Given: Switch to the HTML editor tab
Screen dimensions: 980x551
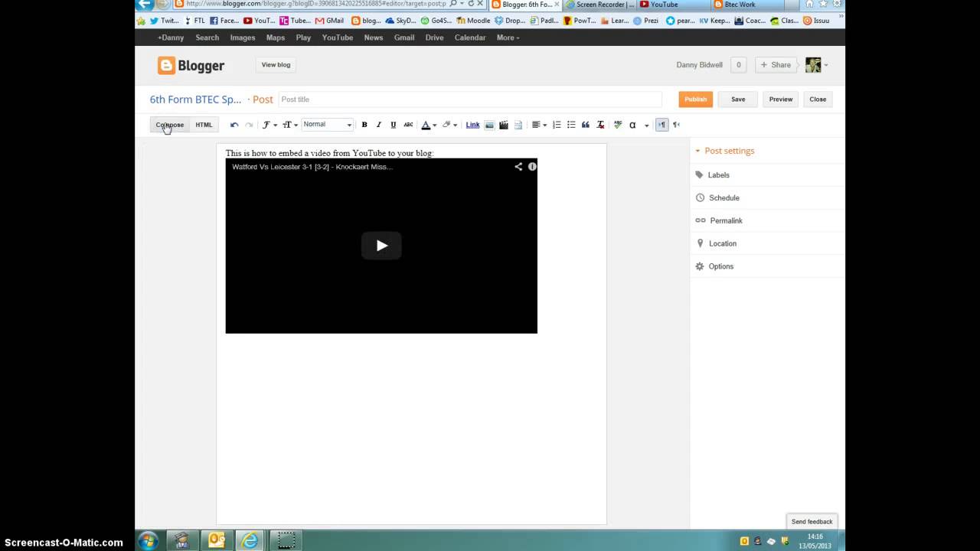Looking at the screenshot, I should click(x=204, y=125).
